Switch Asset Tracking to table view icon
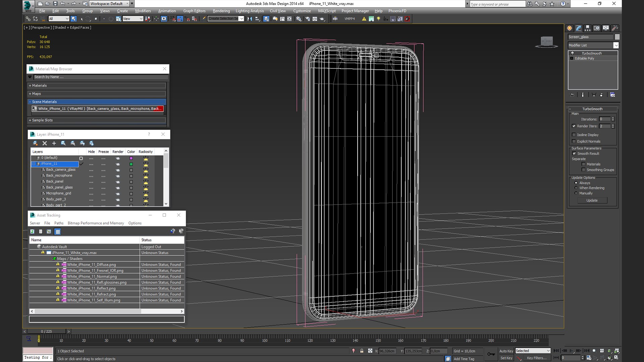Viewport: 644px width, 362px height. pyautogui.click(x=58, y=232)
